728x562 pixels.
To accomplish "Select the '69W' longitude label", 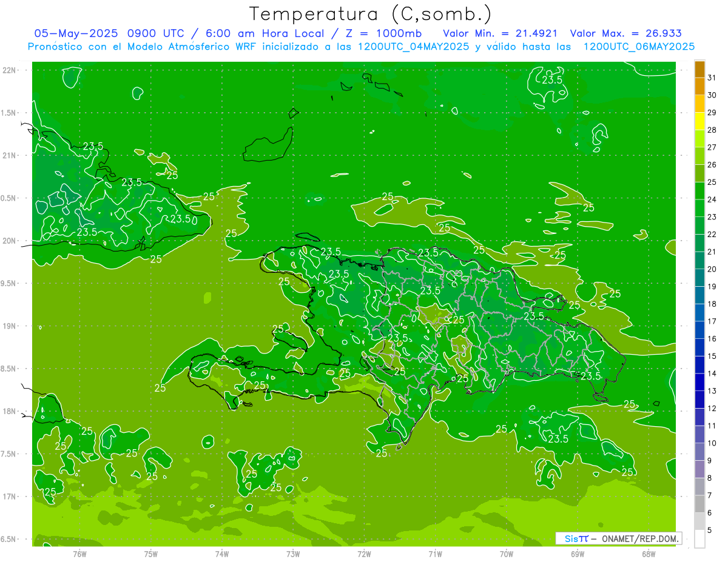I will (x=578, y=554).
